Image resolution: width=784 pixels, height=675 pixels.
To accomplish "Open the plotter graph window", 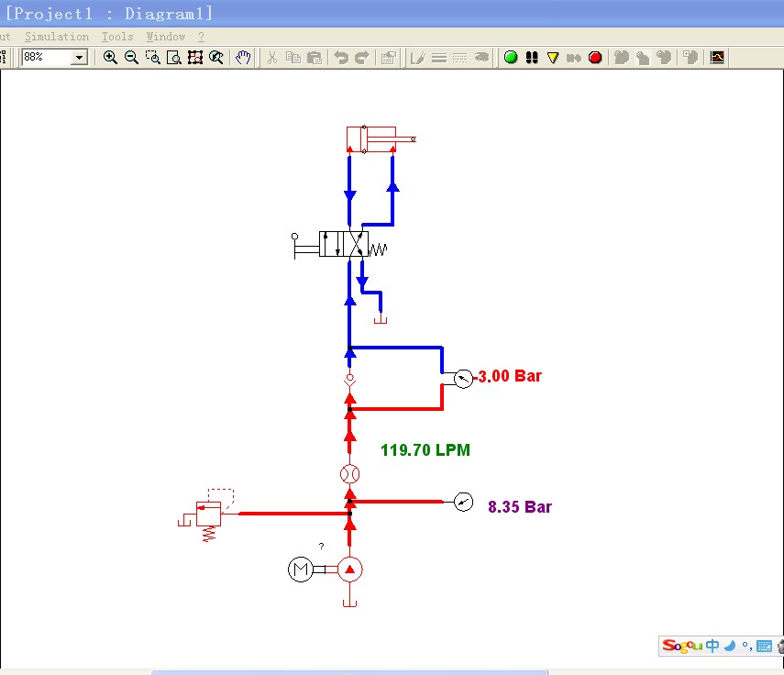I will (716, 57).
